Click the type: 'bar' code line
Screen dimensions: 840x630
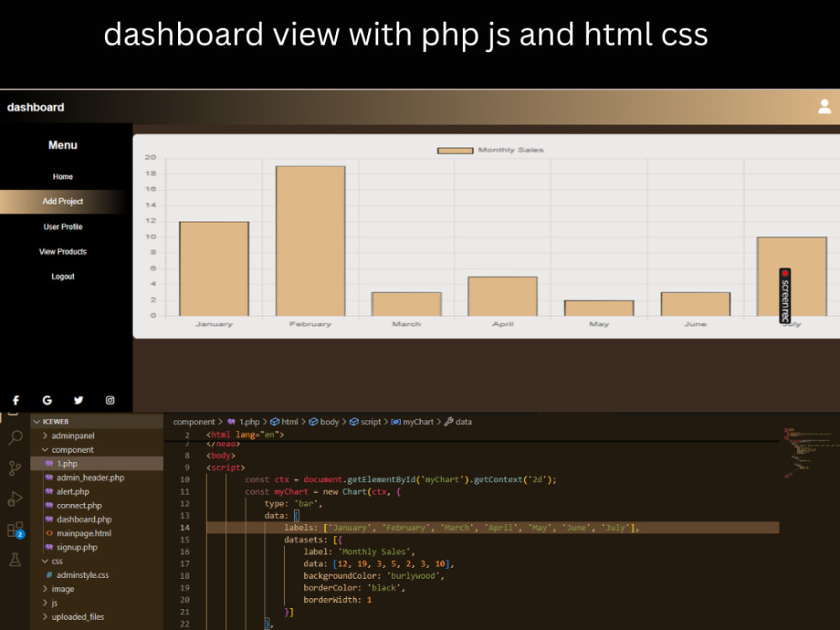[x=293, y=503]
